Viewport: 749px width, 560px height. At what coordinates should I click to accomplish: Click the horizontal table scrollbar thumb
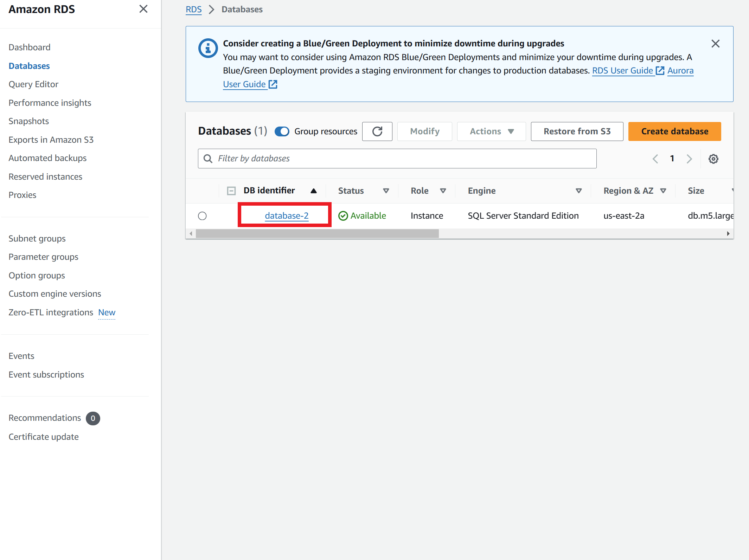317,234
